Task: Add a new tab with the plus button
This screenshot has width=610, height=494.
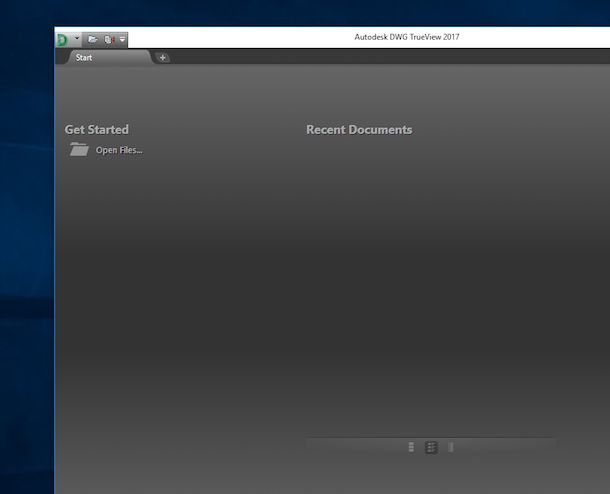Action: click(163, 58)
